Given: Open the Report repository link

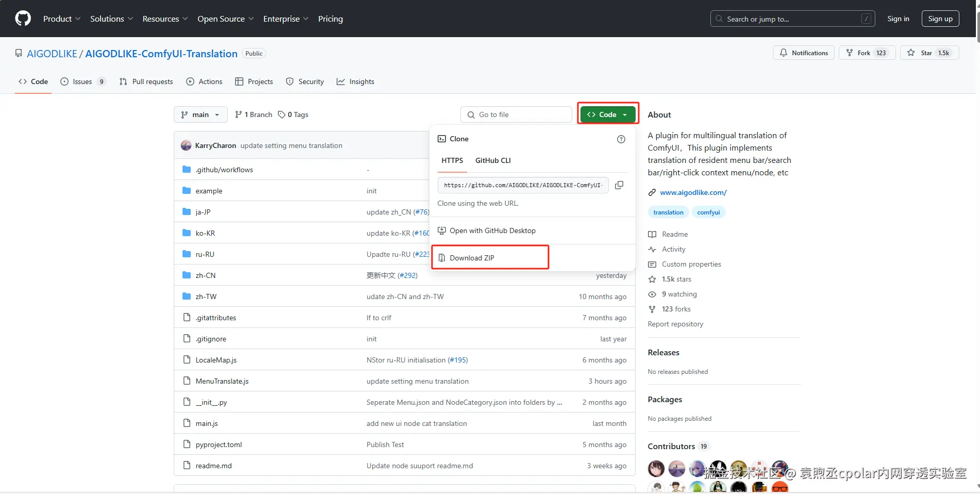Looking at the screenshot, I should (x=675, y=324).
